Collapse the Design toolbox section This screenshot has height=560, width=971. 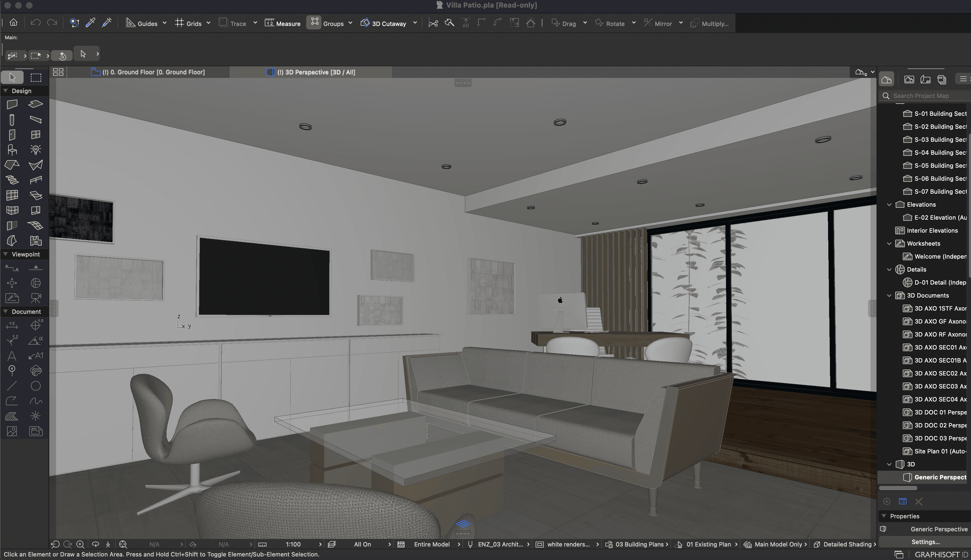pos(5,91)
